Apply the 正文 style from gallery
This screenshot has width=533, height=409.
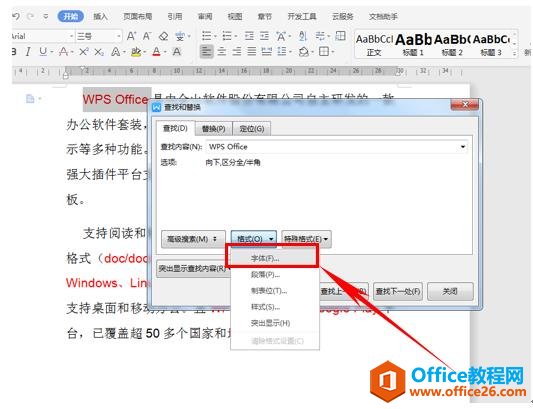(x=374, y=45)
